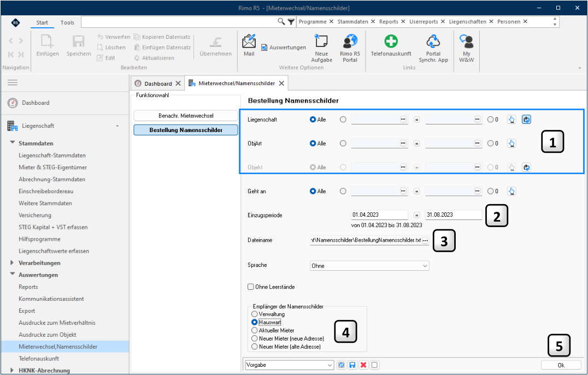This screenshot has height=375, width=588.
Task: Expand the HKNK-Abrechnung section
Action: [x=13, y=370]
